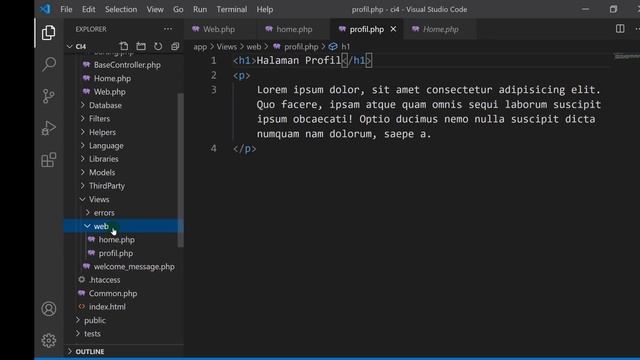Open the Edit menu
640x360 pixels.
coord(89,9)
